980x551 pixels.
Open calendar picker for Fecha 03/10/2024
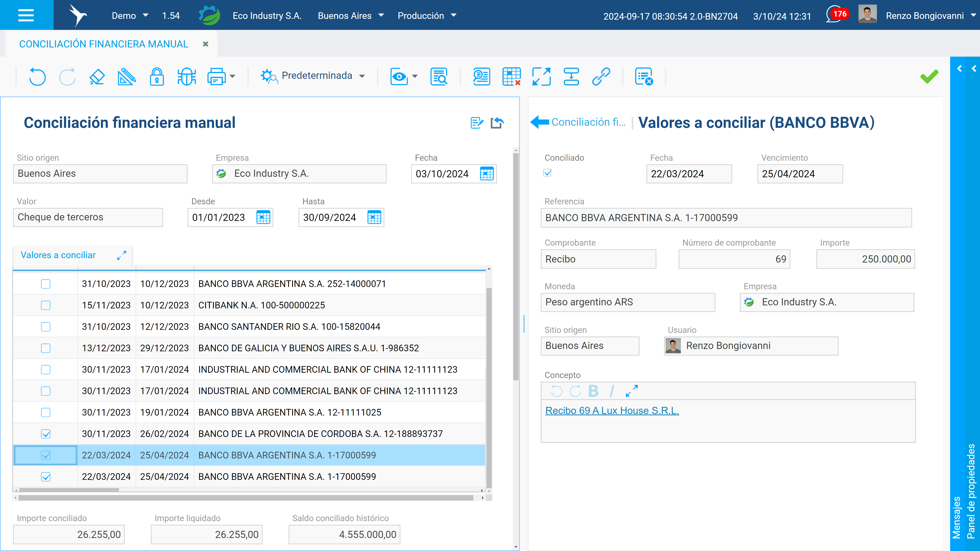(487, 174)
